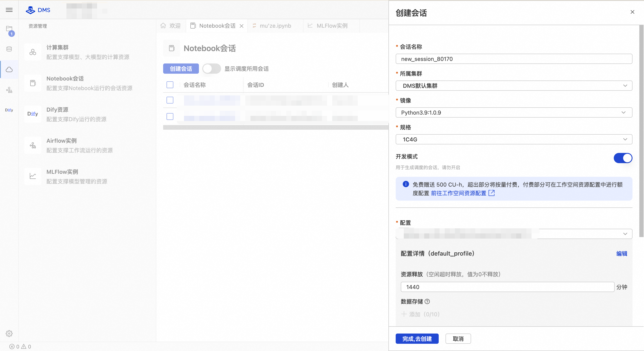The height and width of the screenshot is (351, 644).
Task: Click the data storage help question icon
Action: [x=427, y=302]
